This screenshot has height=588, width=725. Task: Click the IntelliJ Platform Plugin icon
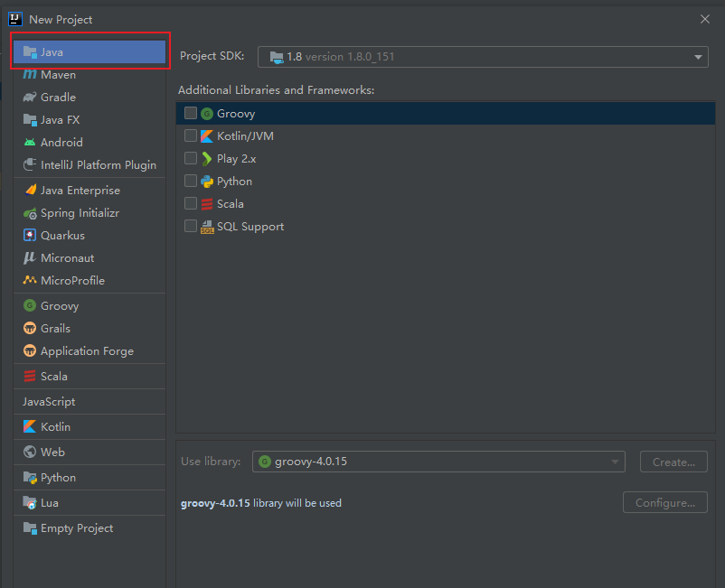pos(30,164)
